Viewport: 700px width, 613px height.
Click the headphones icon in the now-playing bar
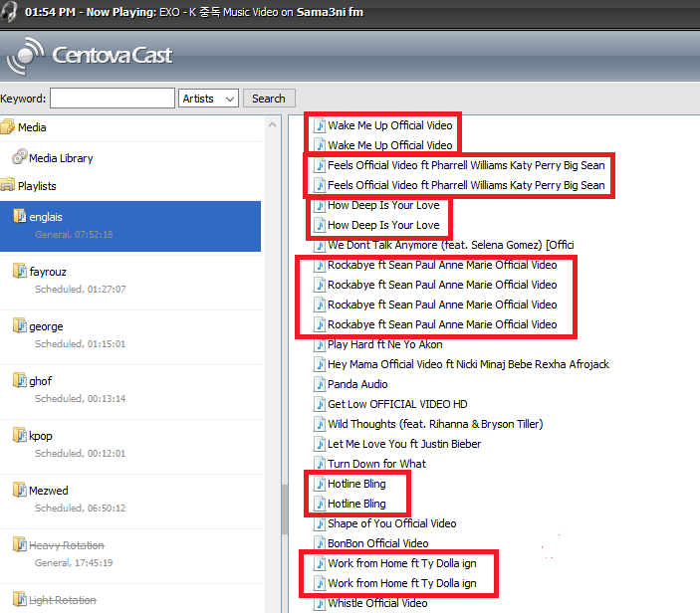9,12
